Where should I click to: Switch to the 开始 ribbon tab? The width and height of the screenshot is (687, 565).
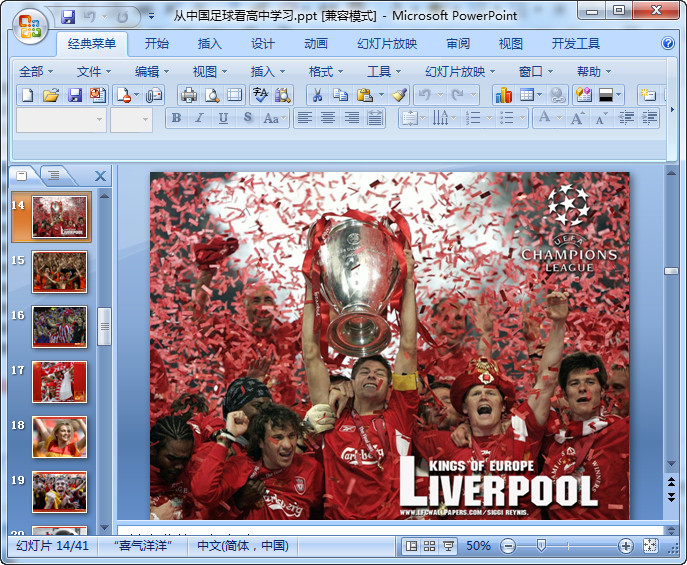(156, 43)
